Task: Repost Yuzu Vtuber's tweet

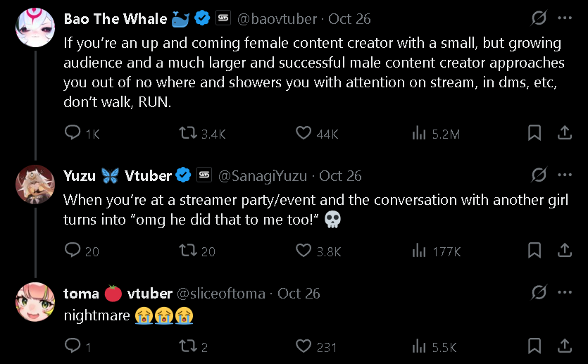Action: pos(189,251)
